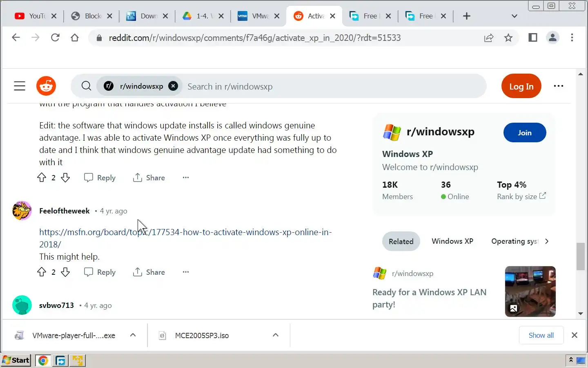The height and width of the screenshot is (368, 588).
Task: Upvote the genuine advantage comment
Action: (42, 177)
